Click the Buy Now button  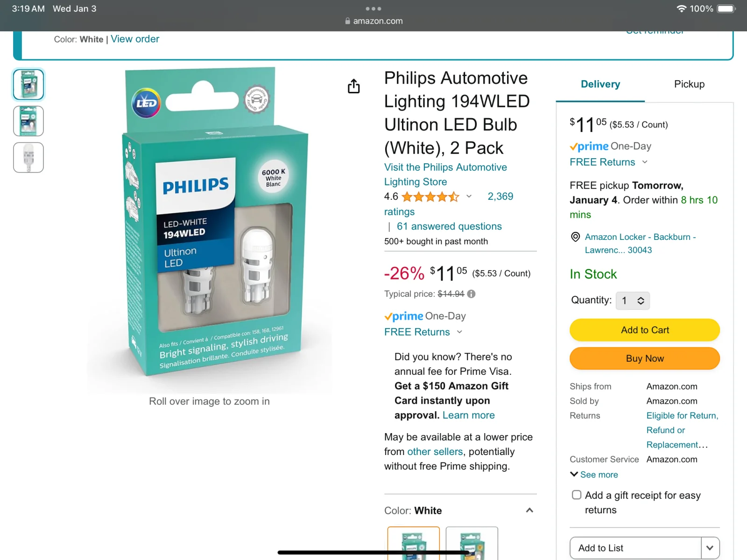coord(645,358)
